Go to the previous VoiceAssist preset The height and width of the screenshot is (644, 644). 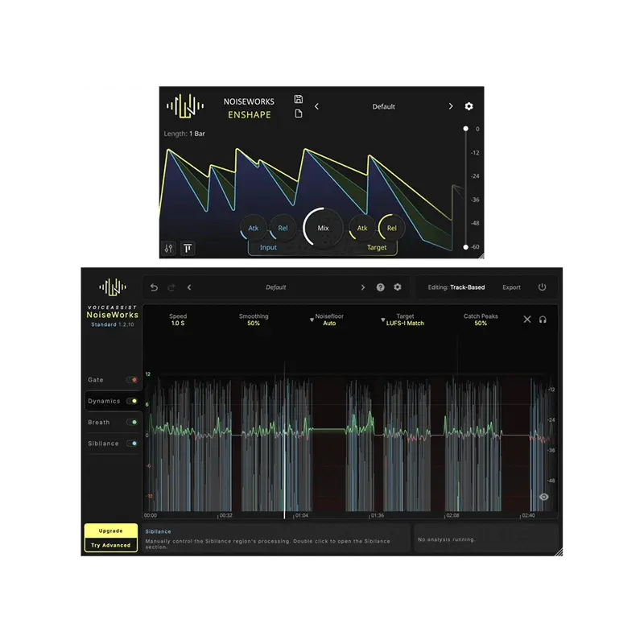pos(189,287)
